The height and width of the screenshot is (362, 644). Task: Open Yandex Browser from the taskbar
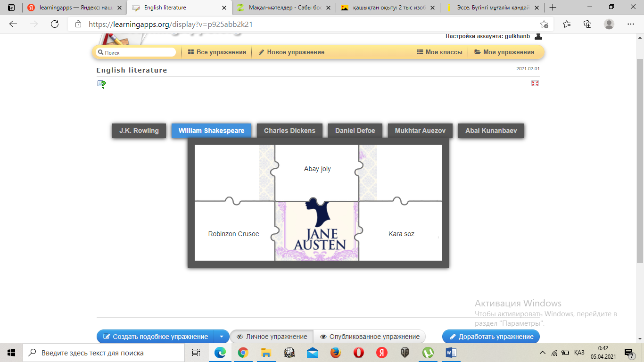(x=381, y=353)
